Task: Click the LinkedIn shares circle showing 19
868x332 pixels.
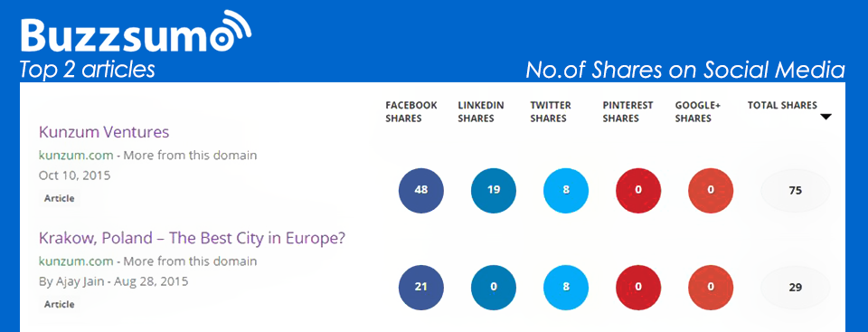Action: [x=494, y=190]
